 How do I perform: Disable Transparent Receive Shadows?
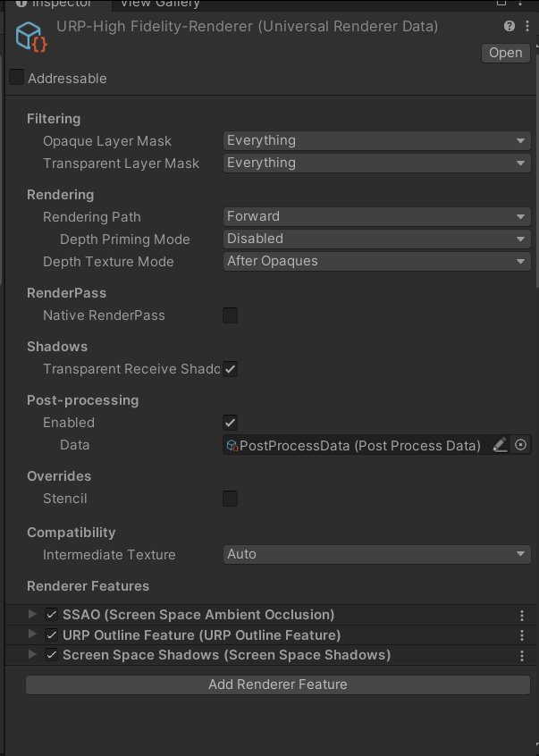[230, 369]
